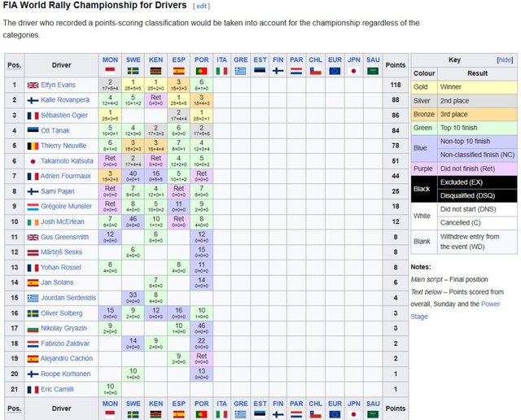The image size is (521, 420).
Task: Click the European Union flag icon in header
Action: click(x=335, y=71)
